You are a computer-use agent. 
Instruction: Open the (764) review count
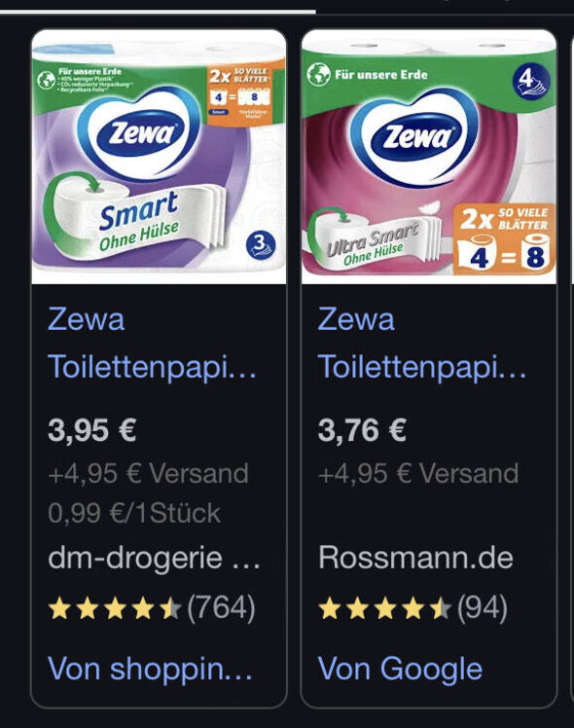tap(222, 607)
